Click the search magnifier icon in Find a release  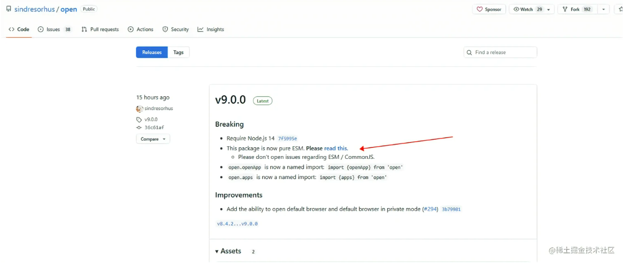pyautogui.click(x=470, y=53)
